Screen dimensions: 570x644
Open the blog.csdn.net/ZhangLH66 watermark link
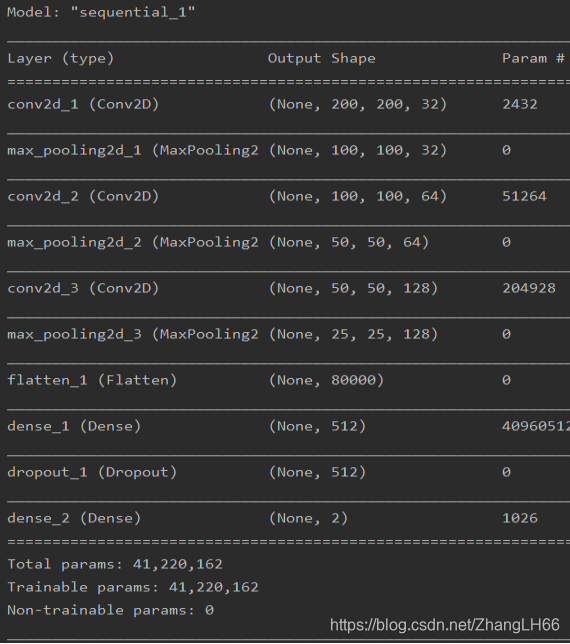[445, 625]
